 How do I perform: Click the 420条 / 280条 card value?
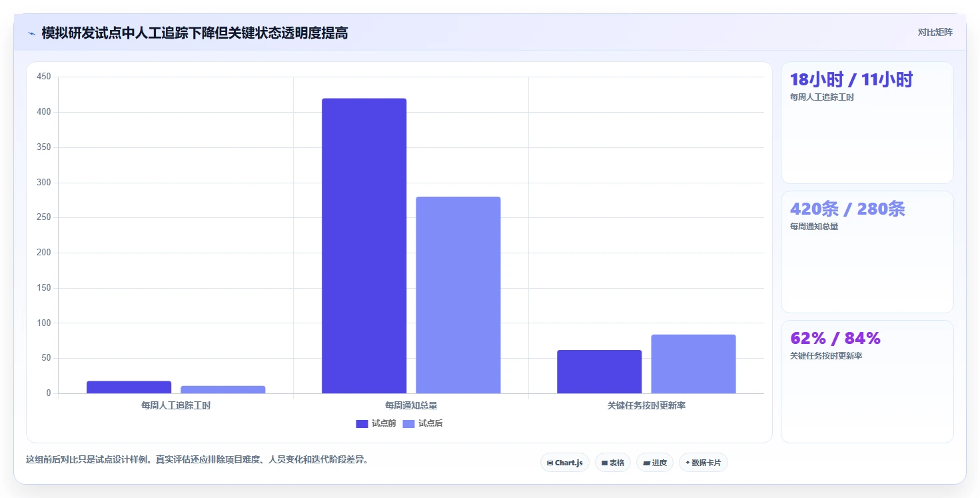pyautogui.click(x=847, y=209)
